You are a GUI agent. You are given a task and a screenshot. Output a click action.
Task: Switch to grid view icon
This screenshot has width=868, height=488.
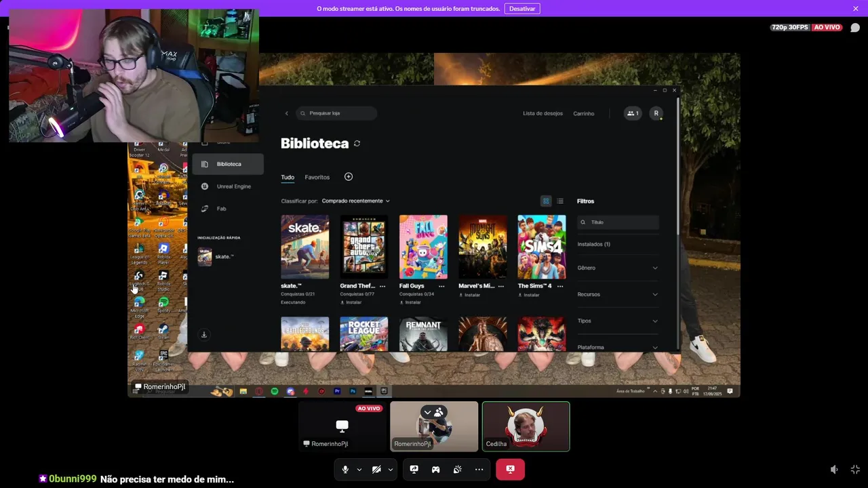point(545,201)
